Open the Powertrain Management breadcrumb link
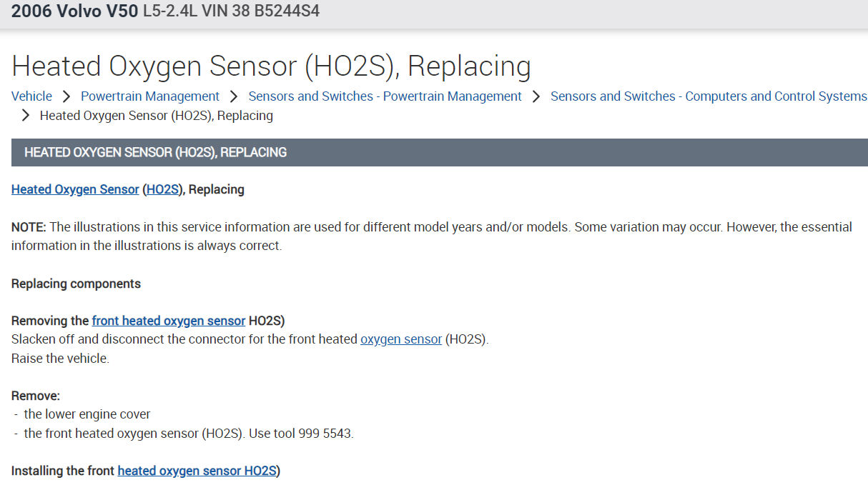 pos(150,96)
